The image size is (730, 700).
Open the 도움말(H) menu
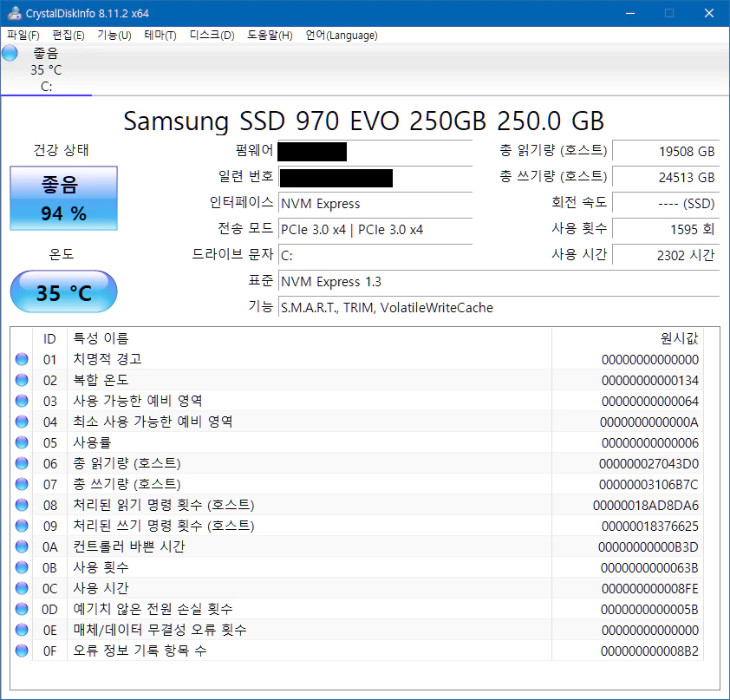click(x=270, y=35)
